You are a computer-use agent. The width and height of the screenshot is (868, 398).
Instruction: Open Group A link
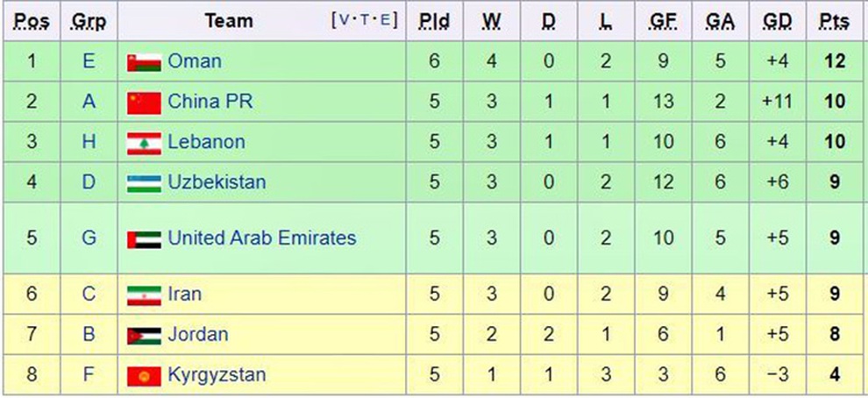point(89,102)
